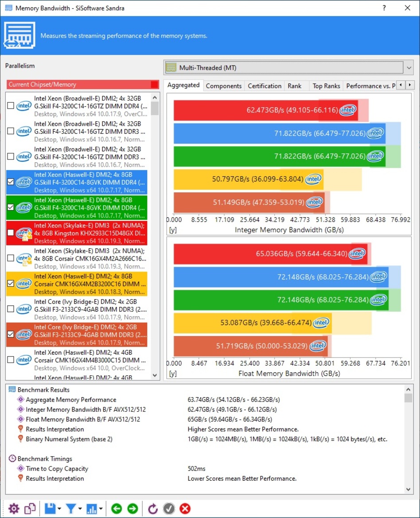Image resolution: width=420 pixels, height=518 pixels.
Task: Check the Haswell-E Corsair CMK16GX4M4B3000C15 checkbox
Action: click(11, 360)
